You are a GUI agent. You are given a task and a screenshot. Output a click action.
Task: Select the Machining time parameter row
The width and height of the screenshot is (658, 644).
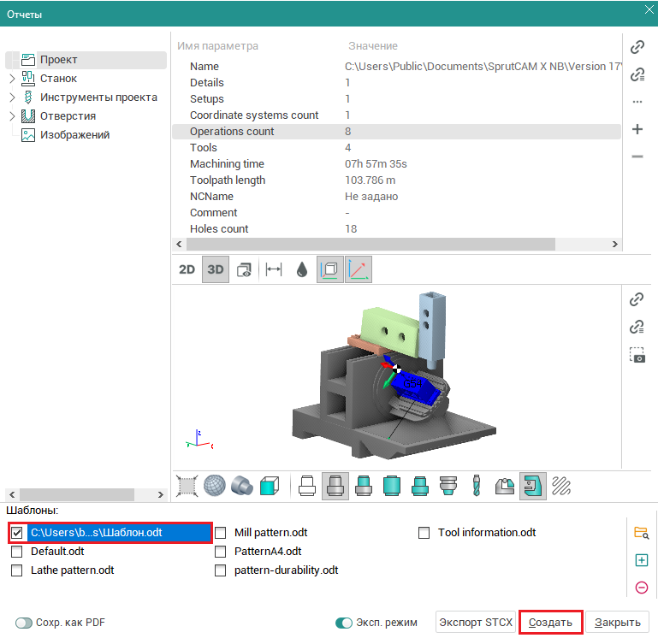pos(227,164)
